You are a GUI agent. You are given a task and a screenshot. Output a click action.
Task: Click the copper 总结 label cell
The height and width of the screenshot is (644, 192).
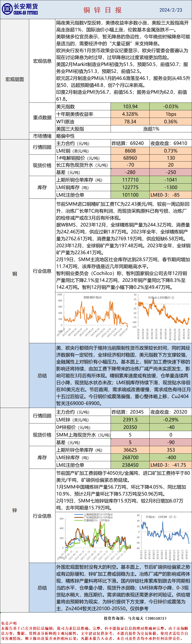(42, 376)
